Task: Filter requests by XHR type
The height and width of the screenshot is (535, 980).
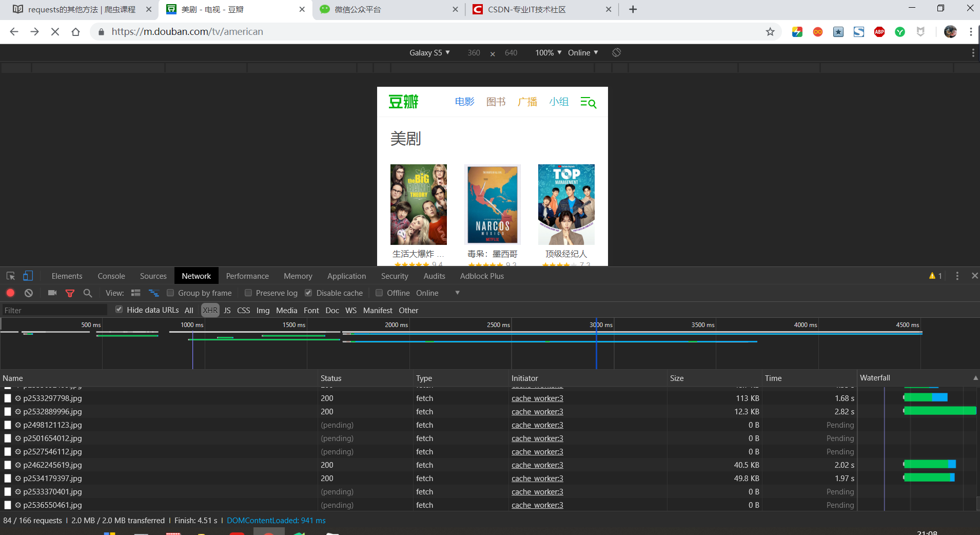Action: click(210, 310)
